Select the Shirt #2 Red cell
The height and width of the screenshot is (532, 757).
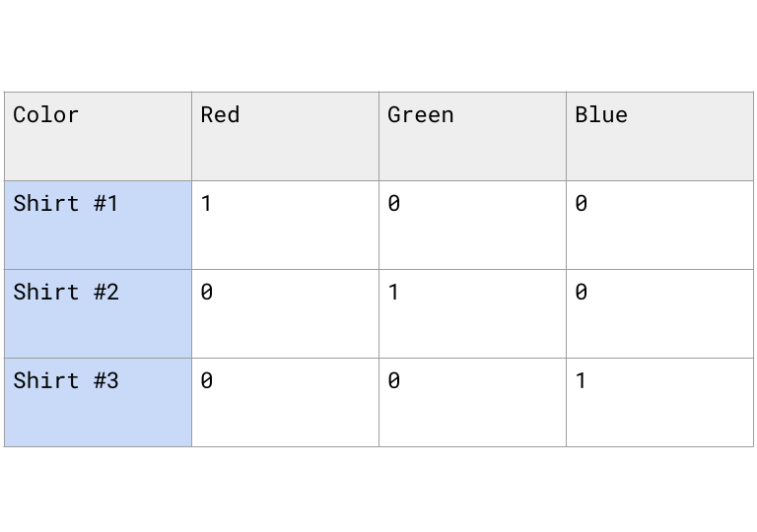pyautogui.click(x=285, y=313)
